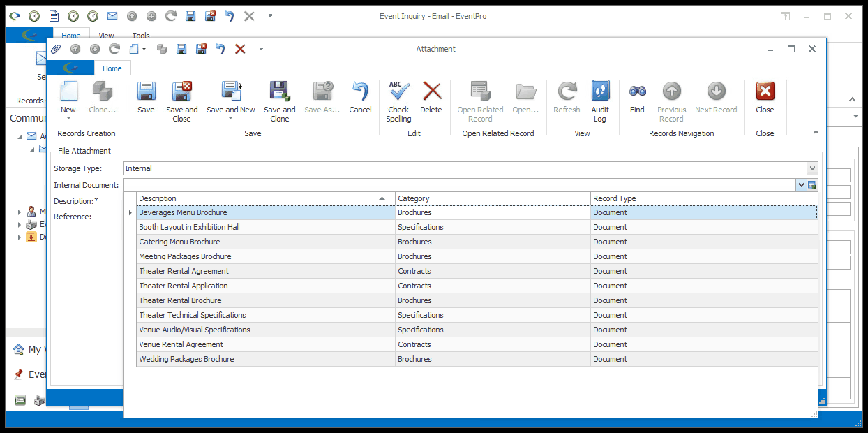
Task: Go to Next Record
Action: point(716,97)
